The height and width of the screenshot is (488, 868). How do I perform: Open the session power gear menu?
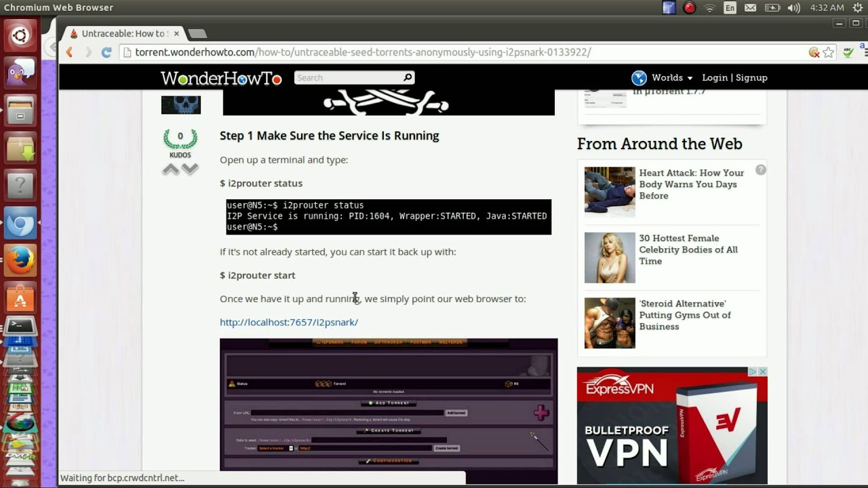point(857,8)
